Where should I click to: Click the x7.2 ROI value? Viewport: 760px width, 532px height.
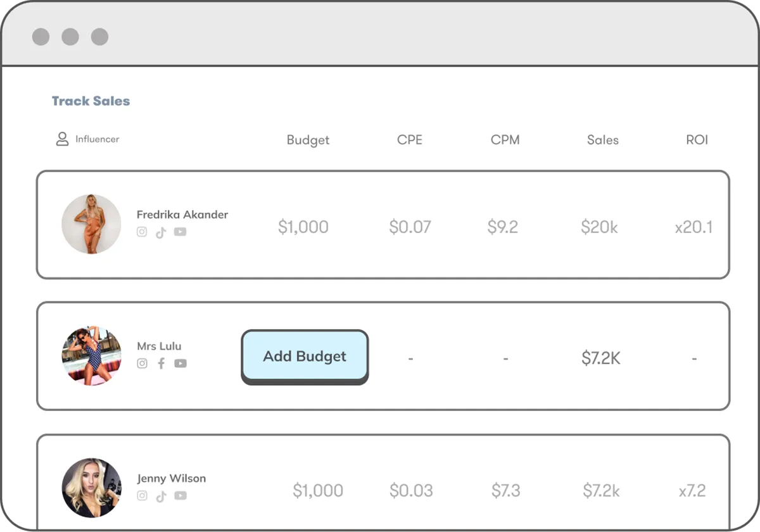692,490
